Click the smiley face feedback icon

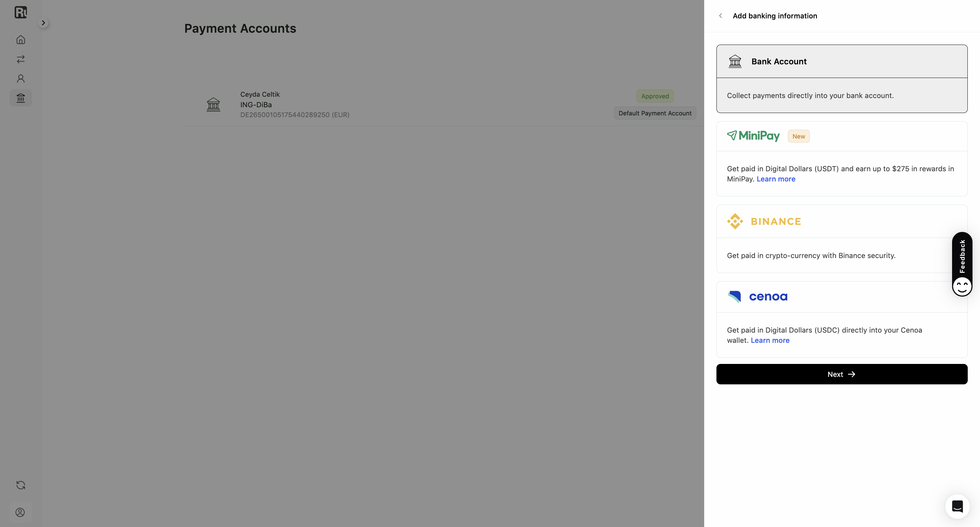click(962, 286)
